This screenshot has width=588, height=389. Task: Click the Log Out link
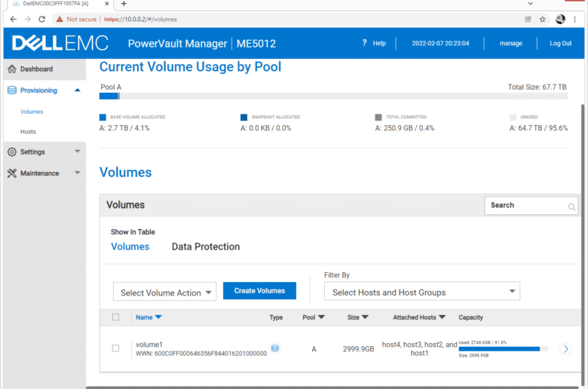pos(561,43)
